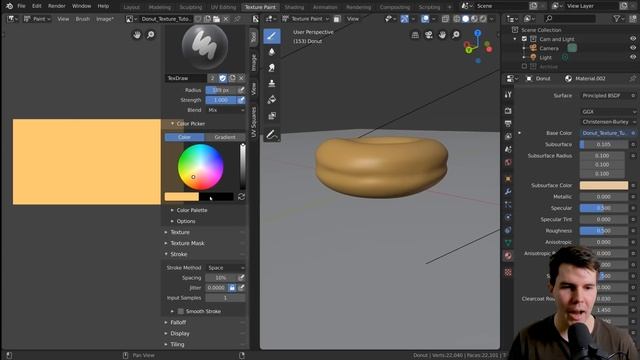Open the Stroke Method Space dropdown
This screenshot has height=360, width=640.
[226, 268]
